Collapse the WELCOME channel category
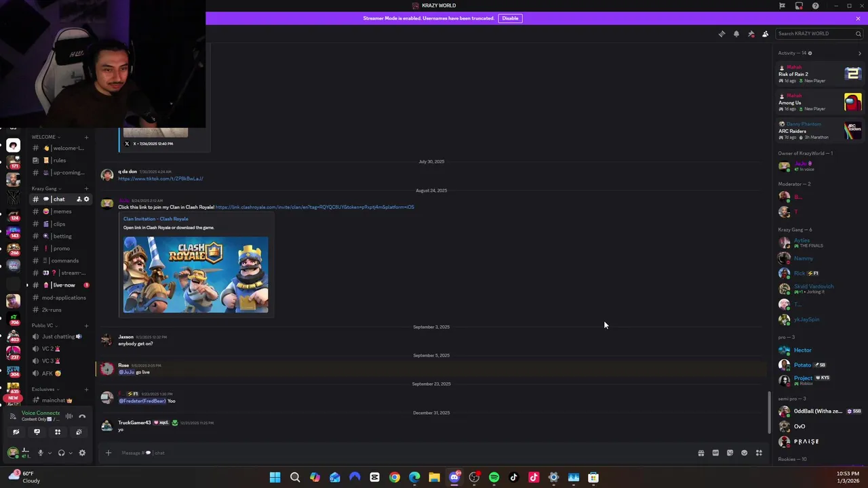Screen dimensions: 868x488 (x=45, y=137)
